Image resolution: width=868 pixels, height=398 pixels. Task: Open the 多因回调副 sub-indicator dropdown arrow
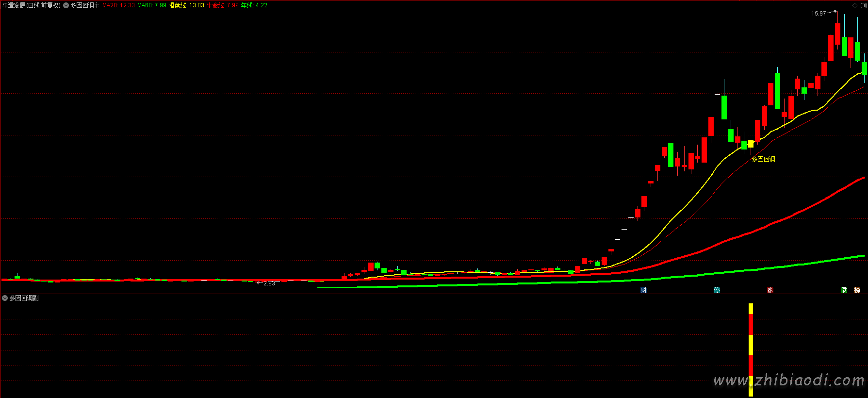pos(5,298)
